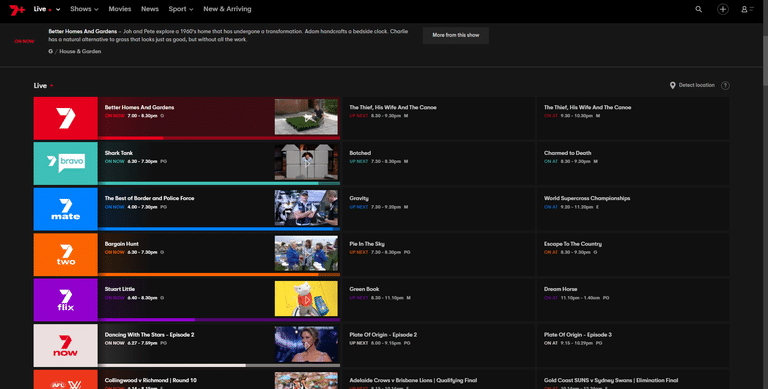Select Charmed to Death listing
768x389 pixels.
tap(633, 164)
